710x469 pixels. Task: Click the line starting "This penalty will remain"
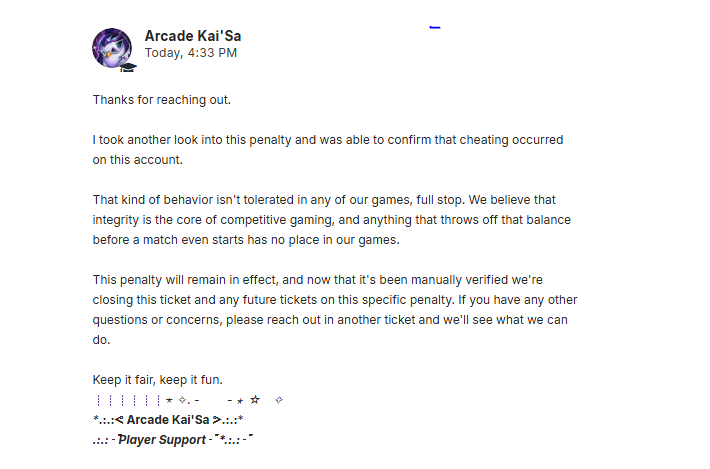pos(317,280)
